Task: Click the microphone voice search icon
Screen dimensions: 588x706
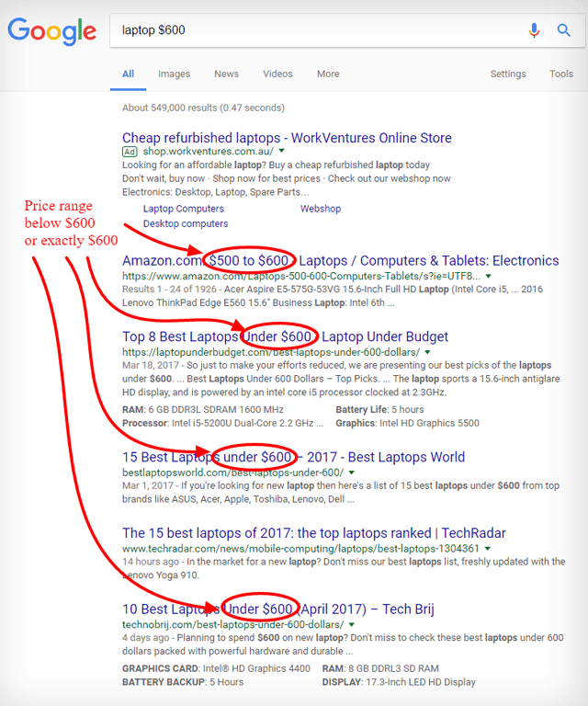Action: click(x=534, y=30)
